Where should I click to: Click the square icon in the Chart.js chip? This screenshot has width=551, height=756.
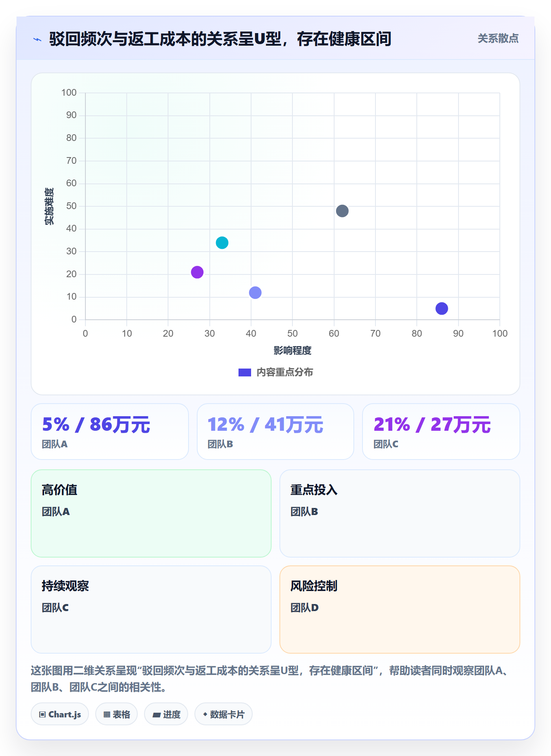point(43,715)
